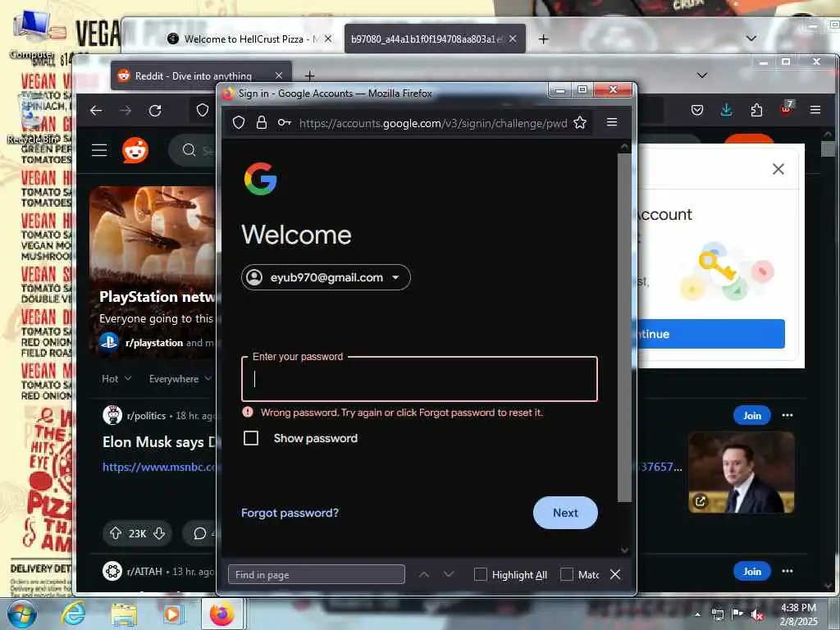
Task: Expand the eyub970@gmail.com account selector
Action: (326, 277)
